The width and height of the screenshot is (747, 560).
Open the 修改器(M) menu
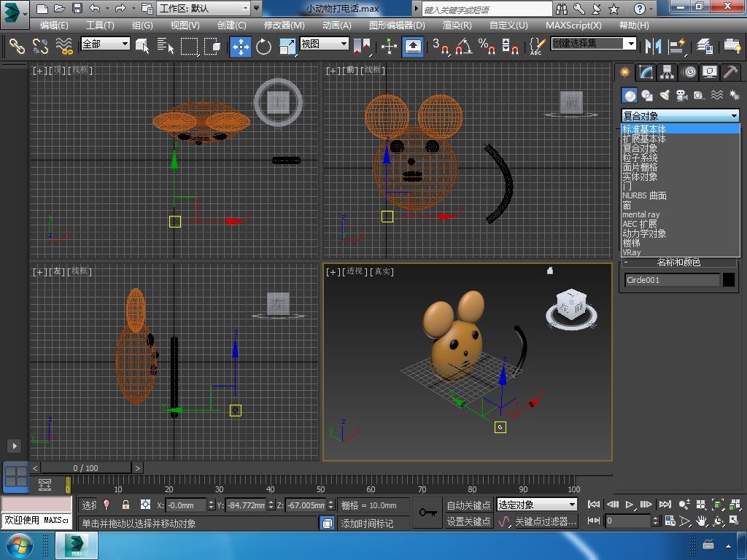tap(285, 26)
